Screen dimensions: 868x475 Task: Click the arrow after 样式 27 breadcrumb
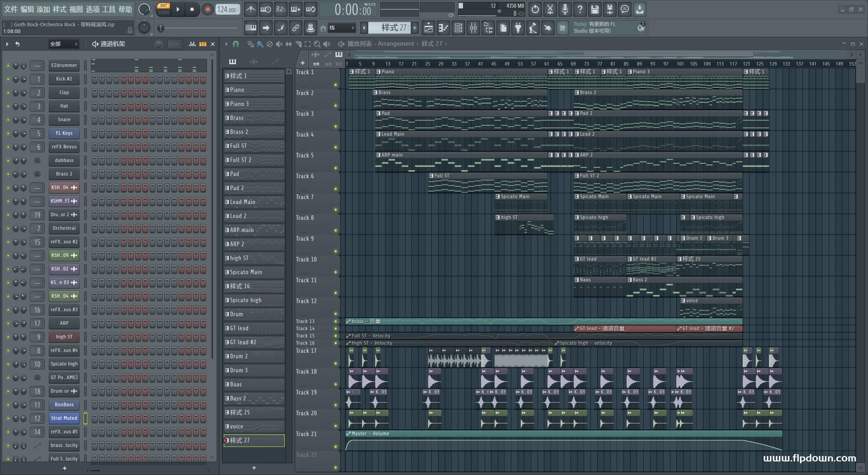coord(446,44)
